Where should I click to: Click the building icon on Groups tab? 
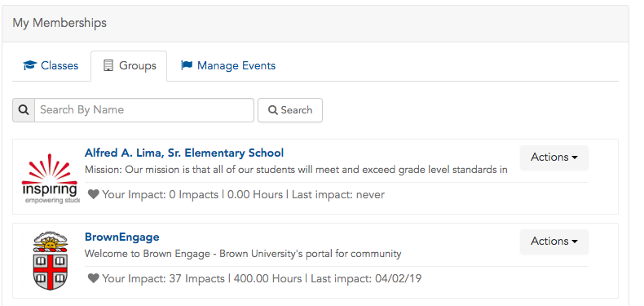pos(108,65)
